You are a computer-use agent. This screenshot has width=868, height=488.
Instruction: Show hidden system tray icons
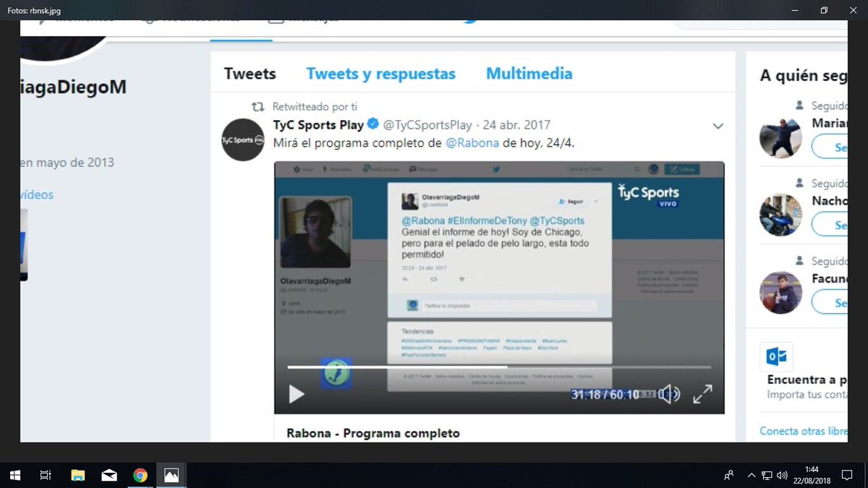752,475
